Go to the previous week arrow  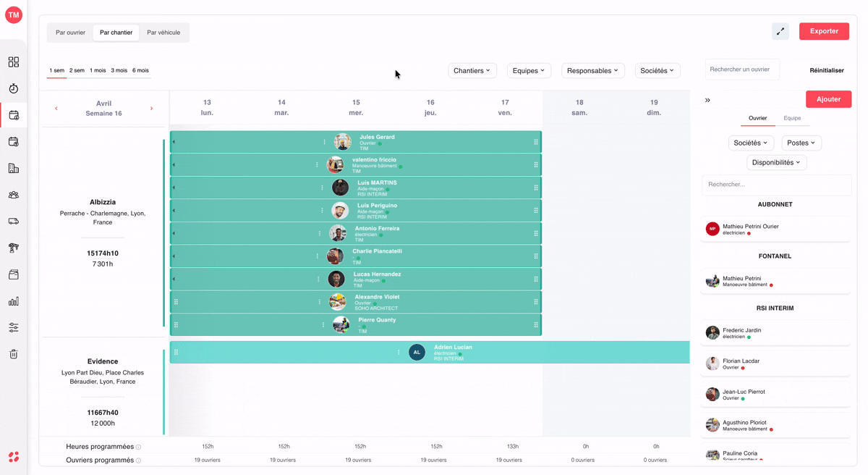56,109
